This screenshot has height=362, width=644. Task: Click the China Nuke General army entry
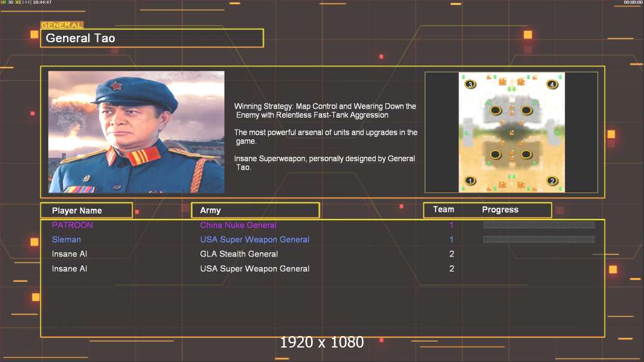click(238, 225)
